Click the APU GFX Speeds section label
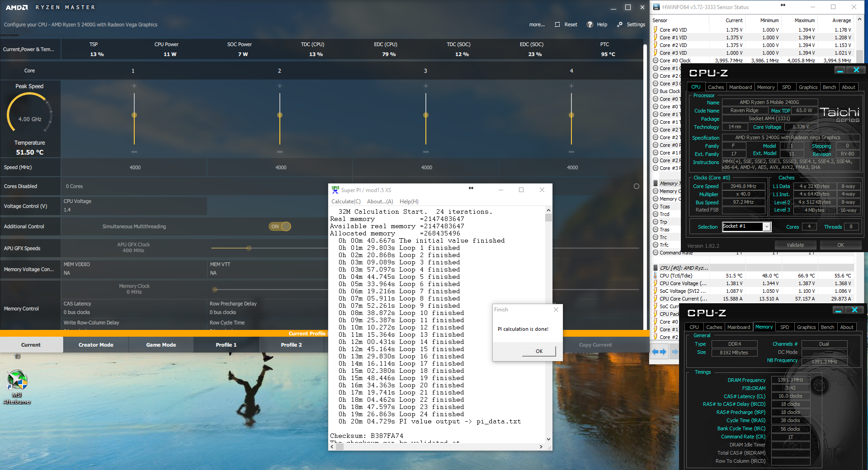The image size is (868, 470). (x=22, y=248)
